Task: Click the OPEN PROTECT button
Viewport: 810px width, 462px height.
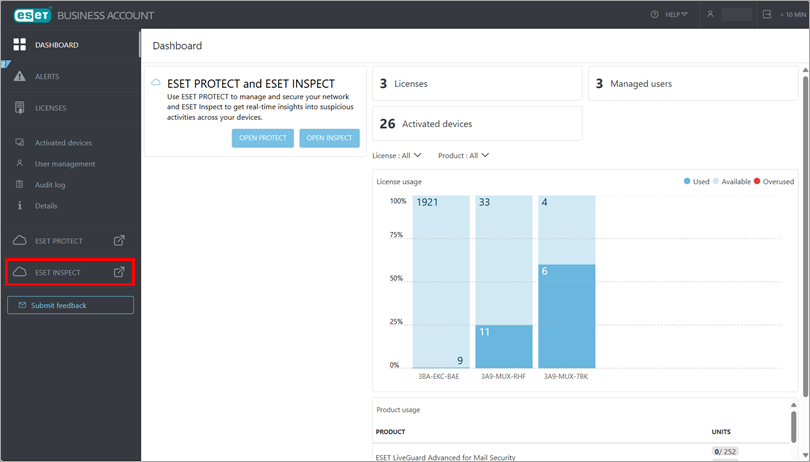Action: (x=263, y=138)
